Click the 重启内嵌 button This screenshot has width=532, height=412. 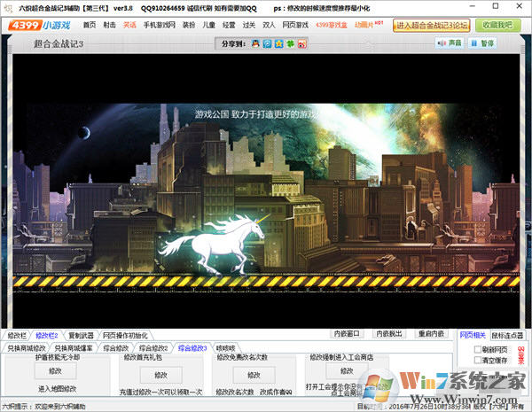(430, 334)
